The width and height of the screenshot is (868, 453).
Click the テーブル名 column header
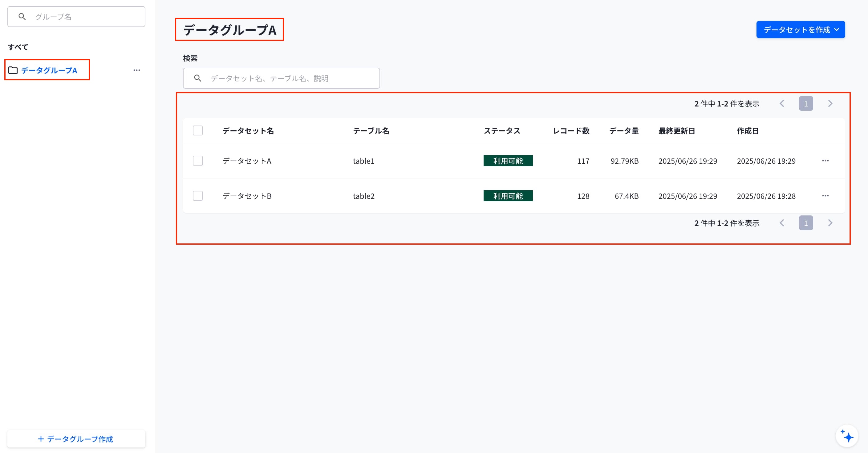pos(371,130)
